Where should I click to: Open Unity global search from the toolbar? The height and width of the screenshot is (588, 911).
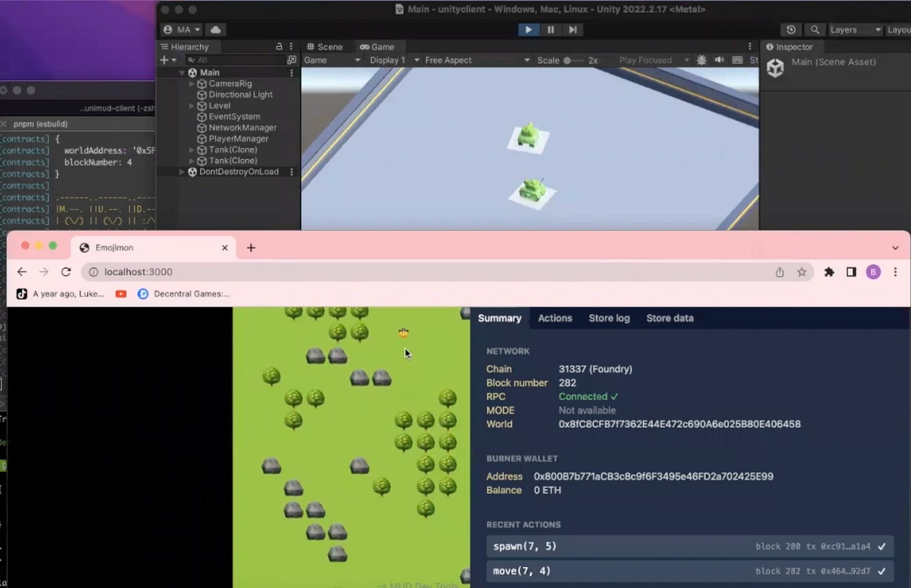click(814, 29)
